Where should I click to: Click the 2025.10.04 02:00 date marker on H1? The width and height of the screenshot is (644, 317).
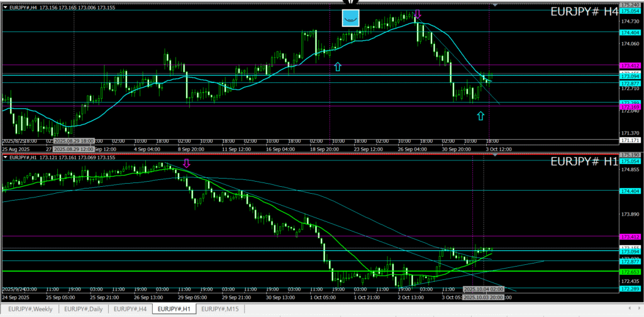[482, 289]
